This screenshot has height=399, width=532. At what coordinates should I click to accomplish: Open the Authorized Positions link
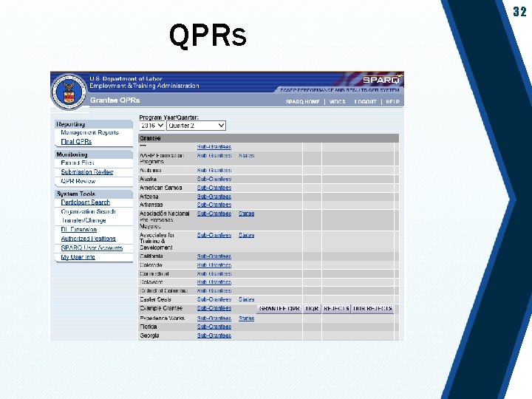pyautogui.click(x=88, y=239)
